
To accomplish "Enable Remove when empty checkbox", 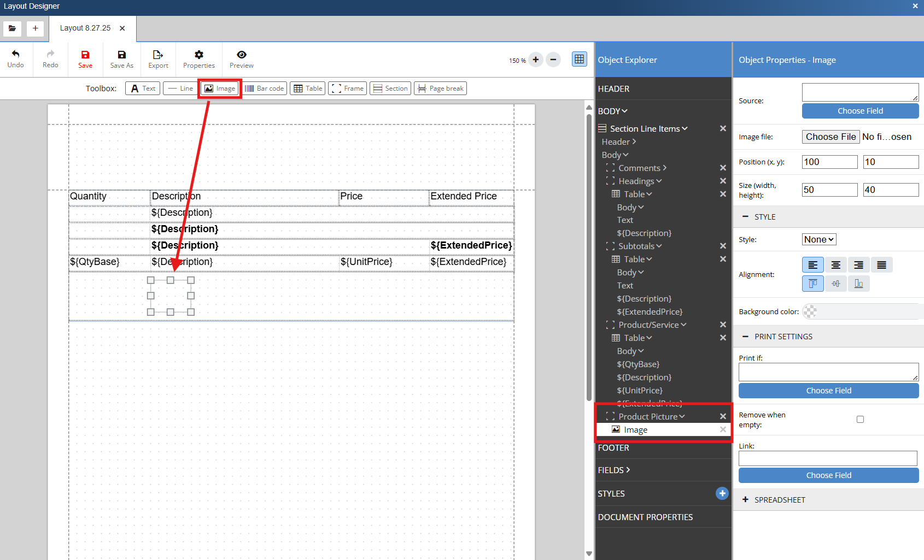I will [x=860, y=420].
